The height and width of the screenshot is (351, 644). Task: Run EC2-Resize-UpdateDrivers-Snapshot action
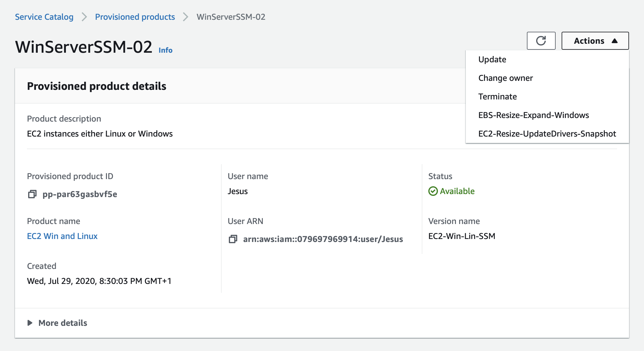click(548, 134)
